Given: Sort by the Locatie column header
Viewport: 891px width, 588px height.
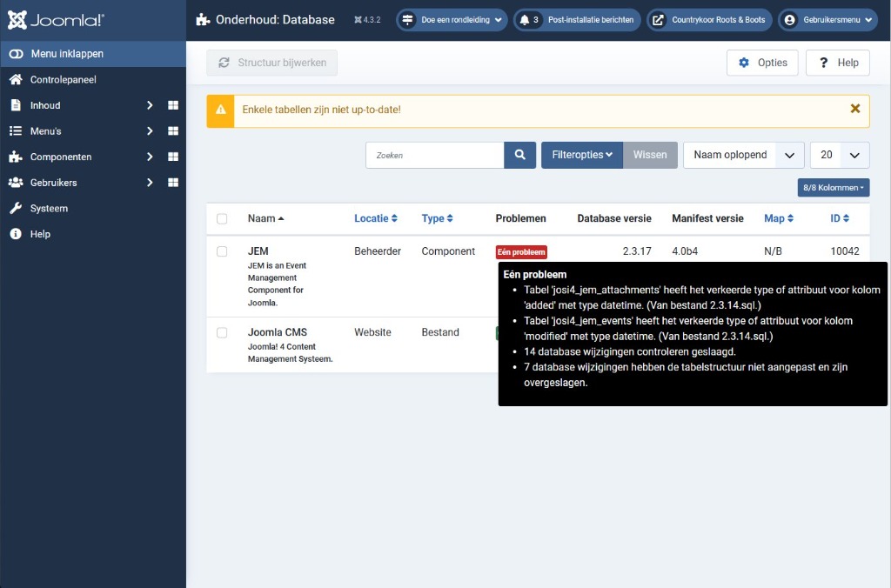Looking at the screenshot, I should 376,218.
